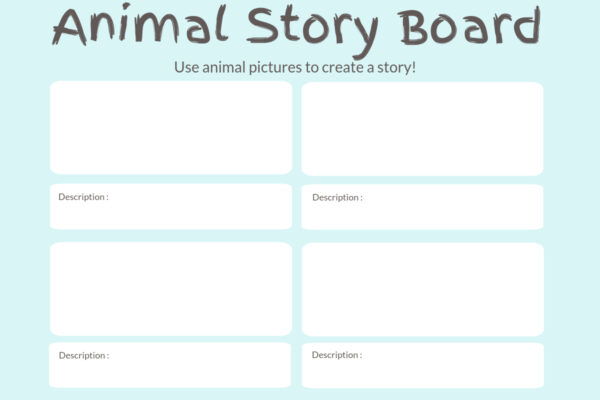Viewport: 600px width, 400px height.
Task: Select the top-right "Description :" label
Action: 337,198
